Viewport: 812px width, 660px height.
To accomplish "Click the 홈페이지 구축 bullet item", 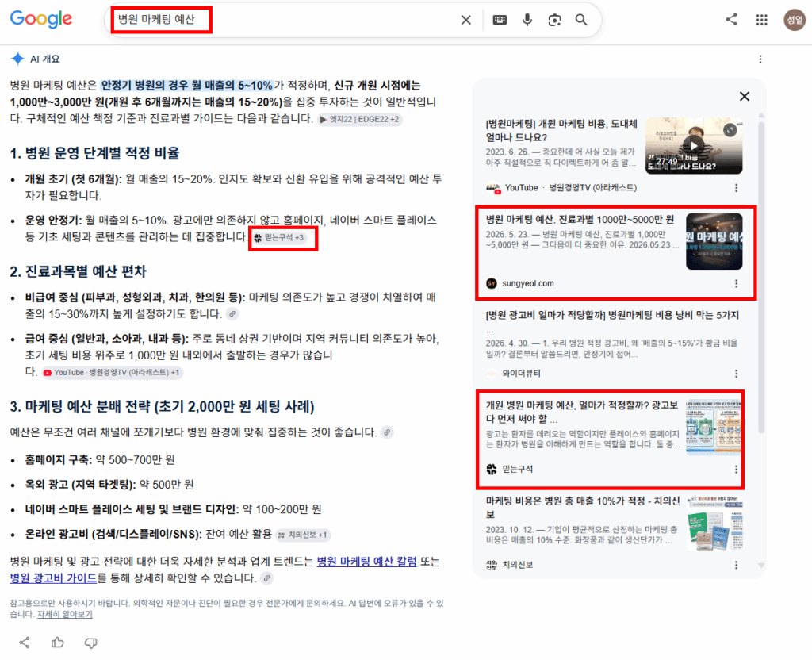I will 100,460.
